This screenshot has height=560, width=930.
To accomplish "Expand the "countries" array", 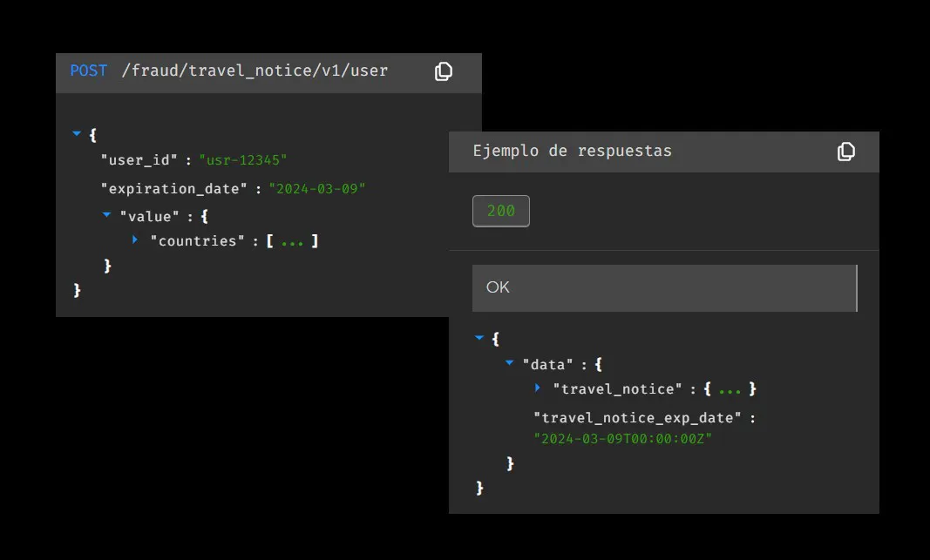I will click(x=135, y=240).
